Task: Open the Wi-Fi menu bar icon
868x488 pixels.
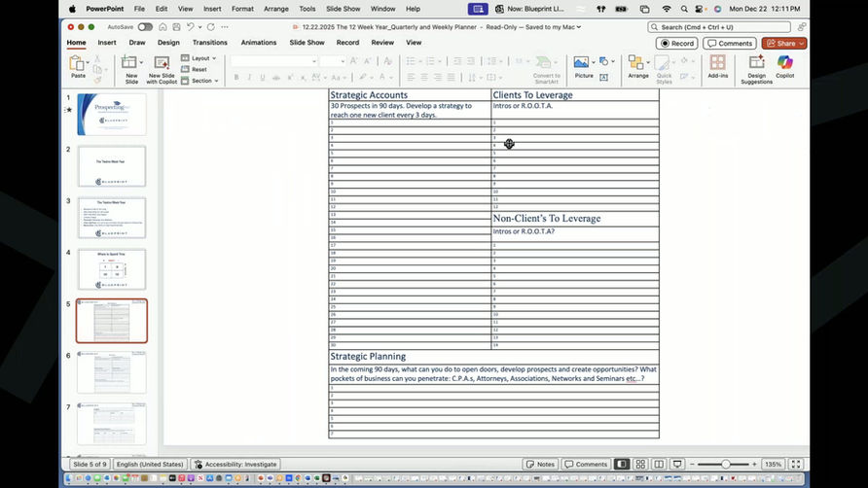Action: pyautogui.click(x=667, y=9)
